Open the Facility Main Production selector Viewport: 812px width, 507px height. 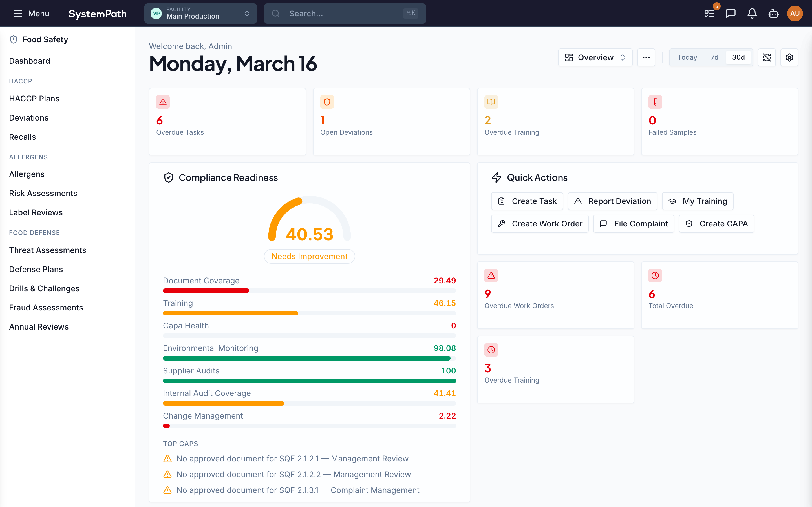click(x=200, y=14)
